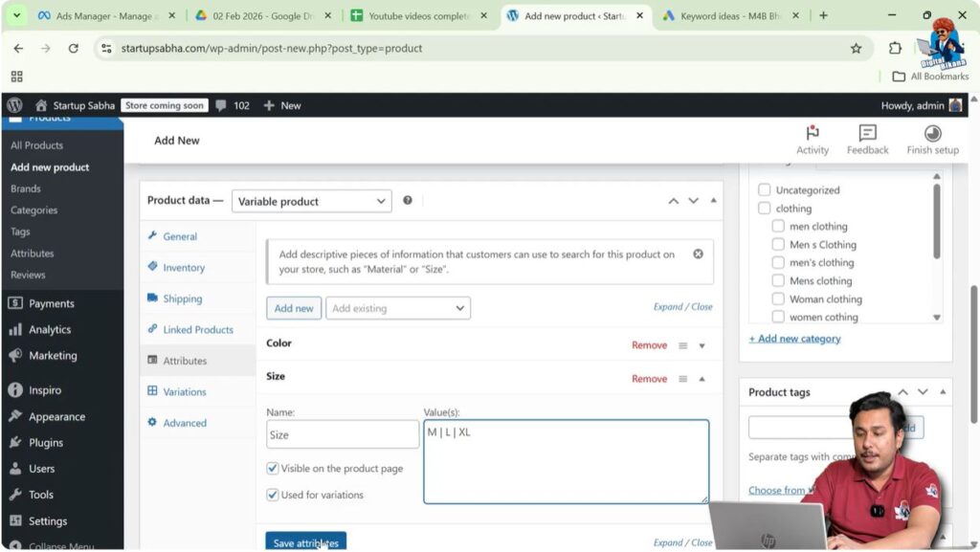Image resolution: width=980 pixels, height=552 pixels.
Task: Remove the Color attribute
Action: [649, 345]
